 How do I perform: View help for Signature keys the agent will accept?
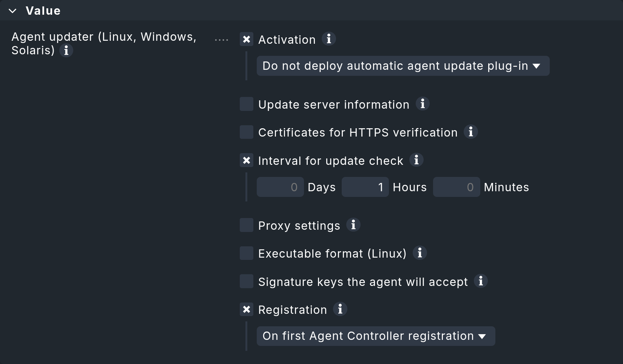coord(481,281)
